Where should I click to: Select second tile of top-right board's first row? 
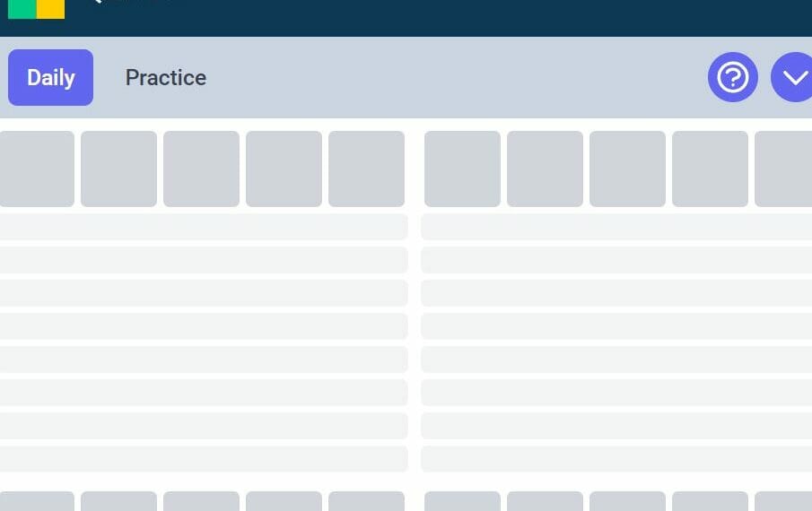coord(545,169)
